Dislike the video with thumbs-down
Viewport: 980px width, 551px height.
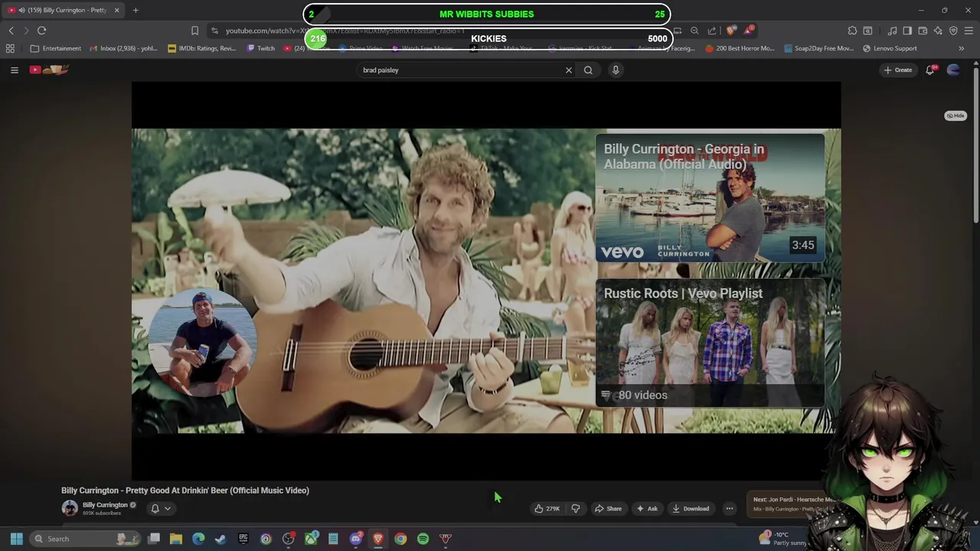pos(576,508)
